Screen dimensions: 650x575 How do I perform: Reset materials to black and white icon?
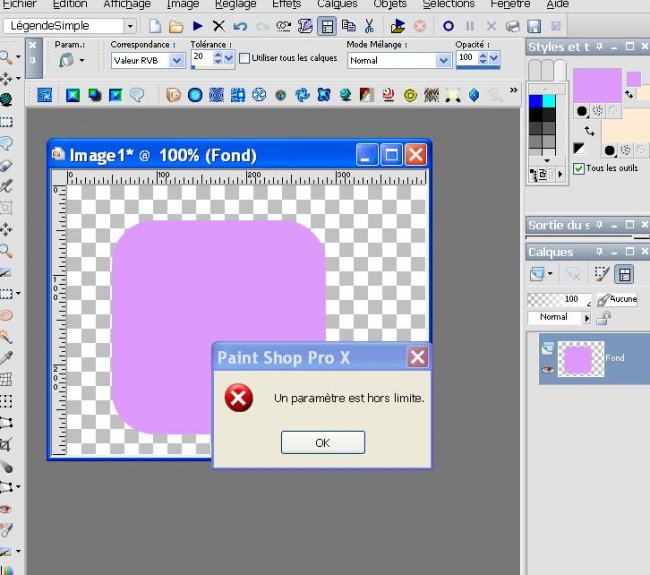tap(579, 148)
